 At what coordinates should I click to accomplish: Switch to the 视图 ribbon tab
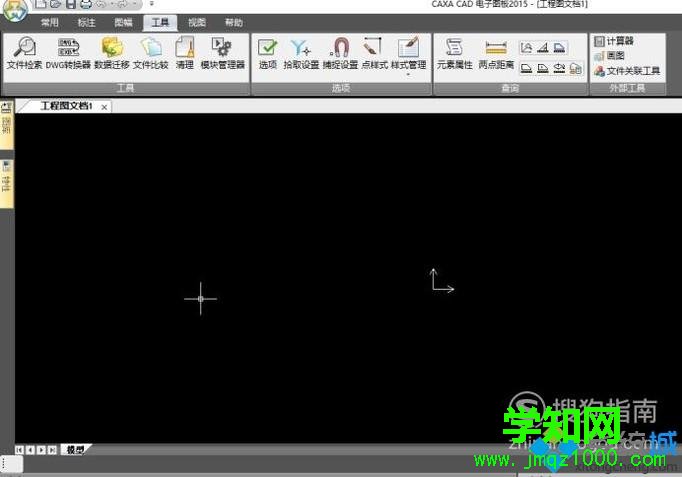pyautogui.click(x=197, y=23)
